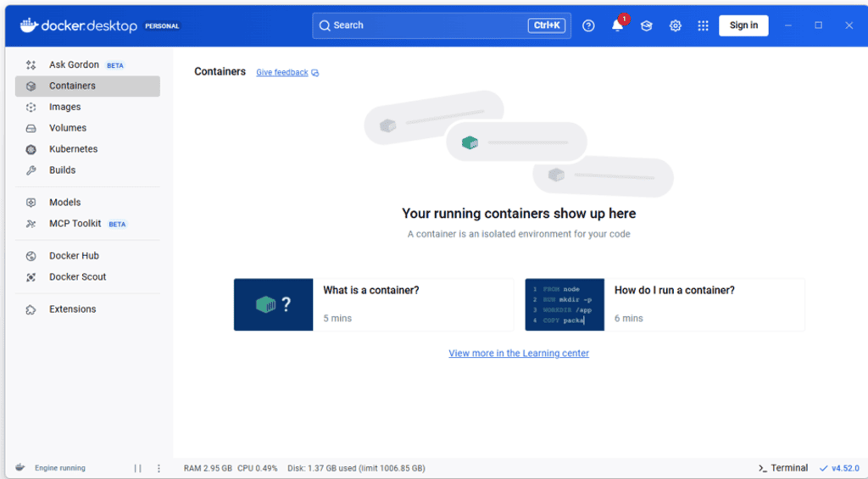Click the MCP Toolkit icon
868x479 pixels.
pyautogui.click(x=31, y=224)
